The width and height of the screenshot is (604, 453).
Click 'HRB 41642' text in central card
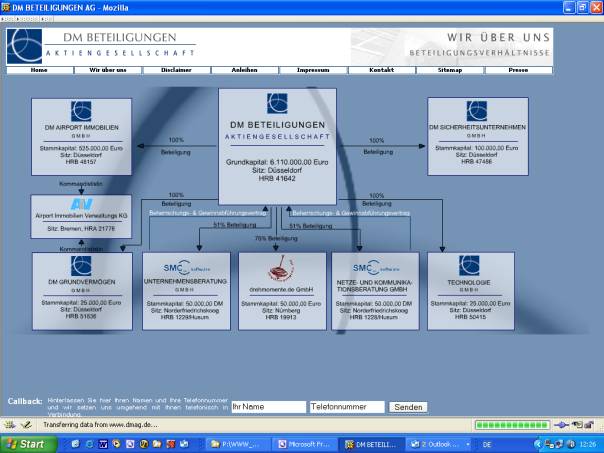[277, 178]
